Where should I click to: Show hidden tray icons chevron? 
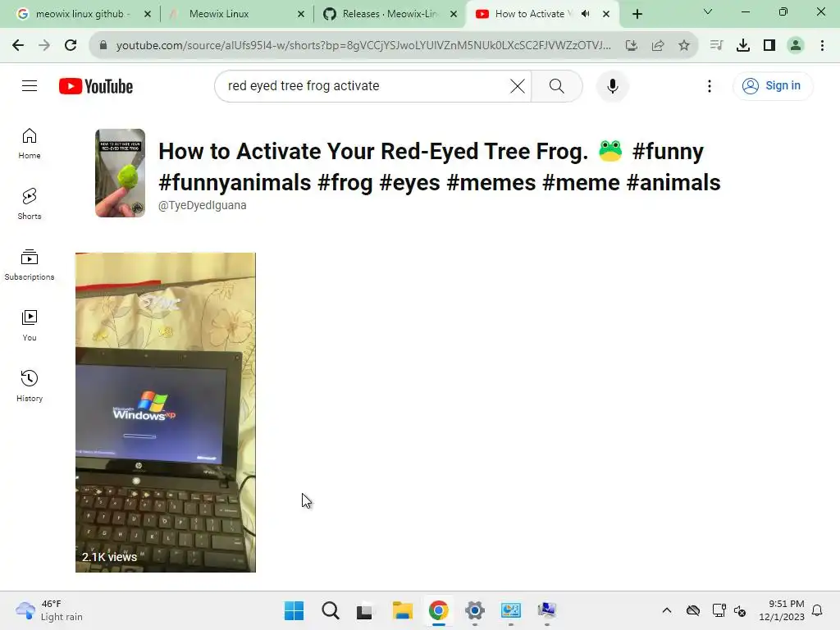pyautogui.click(x=666, y=610)
